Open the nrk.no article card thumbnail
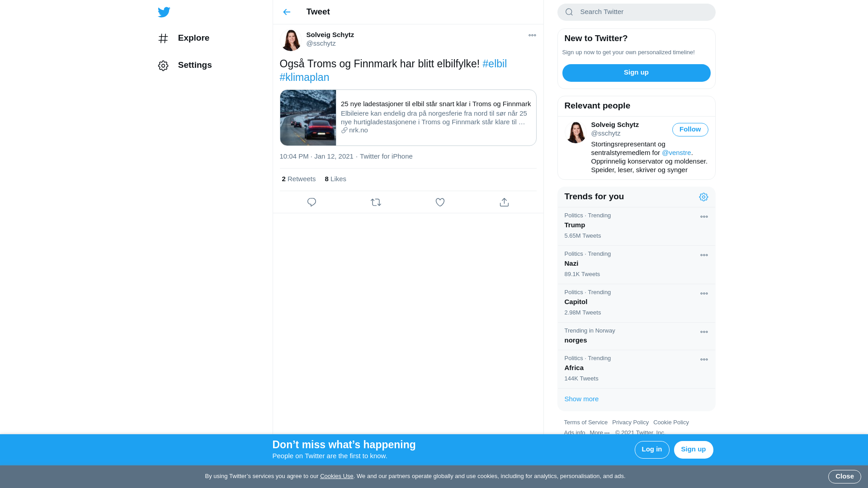This screenshot has height=488, width=868. click(308, 117)
